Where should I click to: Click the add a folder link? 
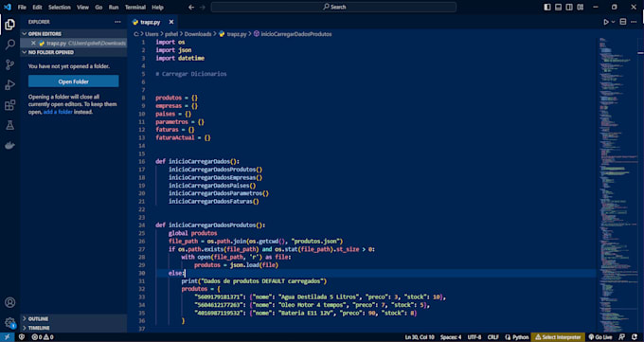(58, 112)
